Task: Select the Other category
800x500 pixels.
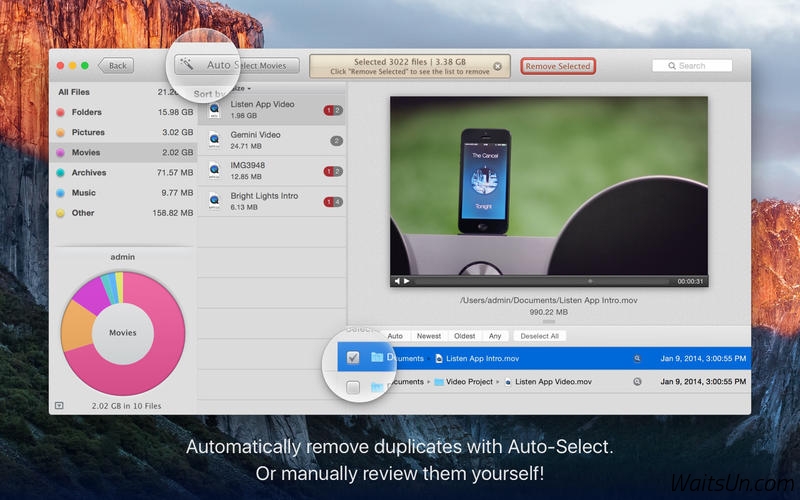Action: click(x=125, y=213)
